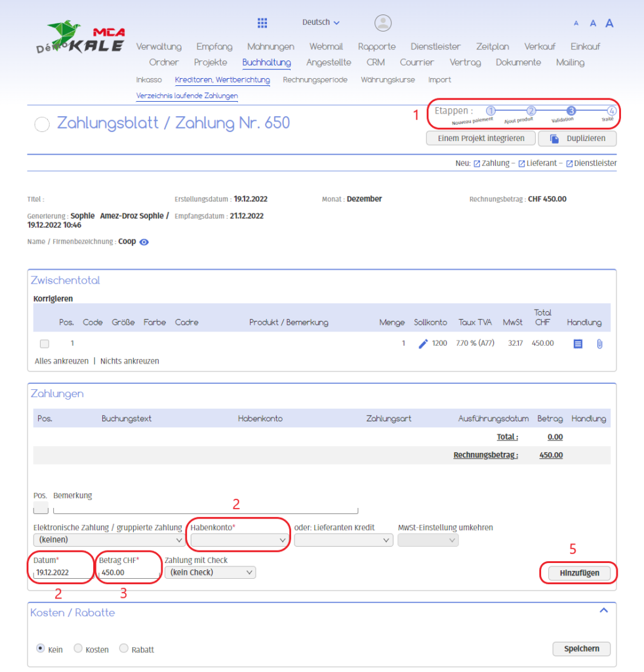644x672 pixels.
Task: Tick the checkbox for position 1
Action: click(x=45, y=343)
